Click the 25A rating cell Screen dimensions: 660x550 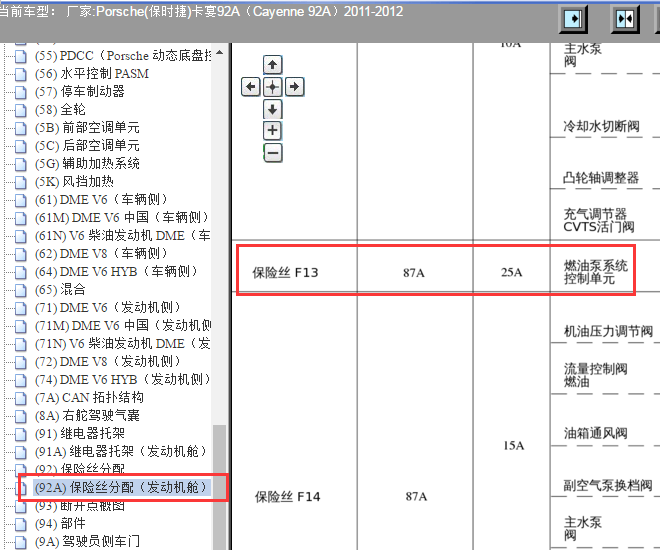coord(511,273)
